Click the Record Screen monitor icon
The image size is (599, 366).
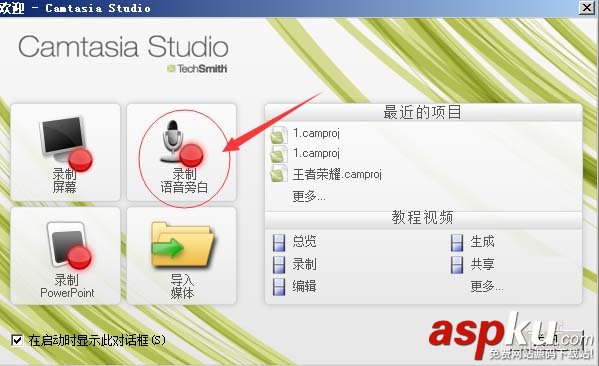click(x=66, y=143)
